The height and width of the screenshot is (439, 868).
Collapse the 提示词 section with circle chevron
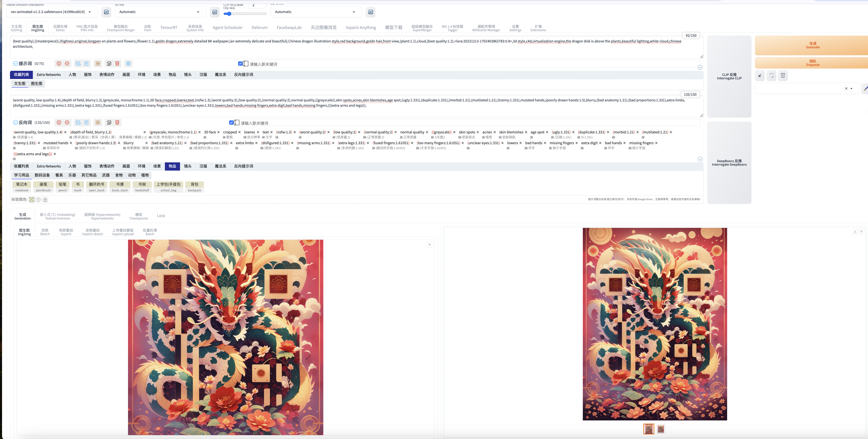(15, 63)
